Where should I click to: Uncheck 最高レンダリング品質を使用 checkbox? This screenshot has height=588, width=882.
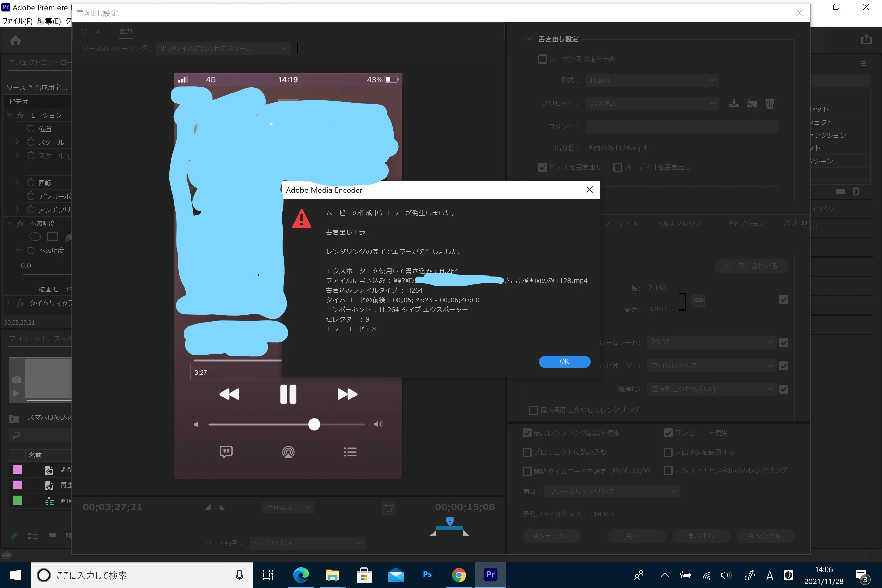[x=527, y=433]
